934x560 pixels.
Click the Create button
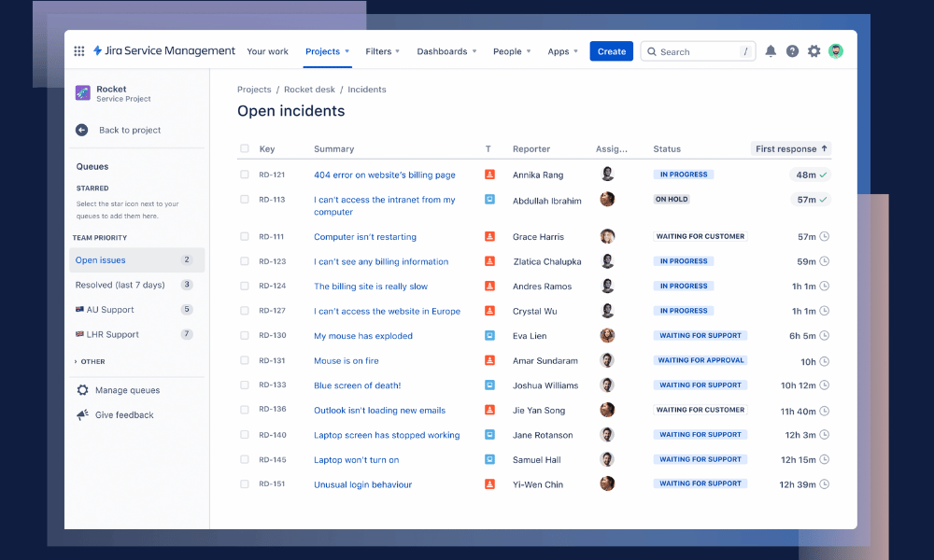[x=611, y=51]
